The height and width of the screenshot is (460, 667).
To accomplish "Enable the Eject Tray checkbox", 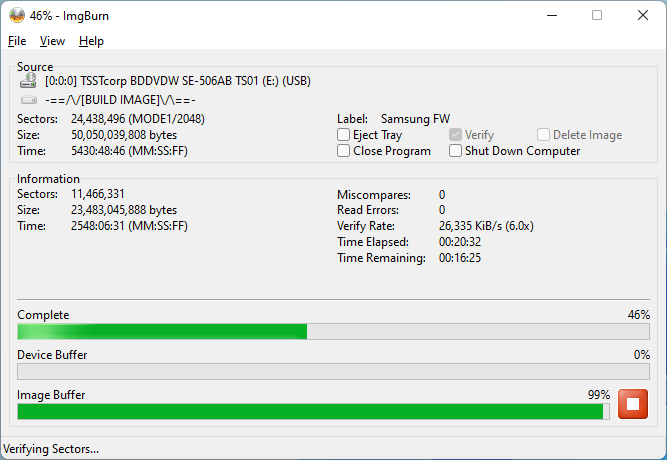I will [x=344, y=135].
